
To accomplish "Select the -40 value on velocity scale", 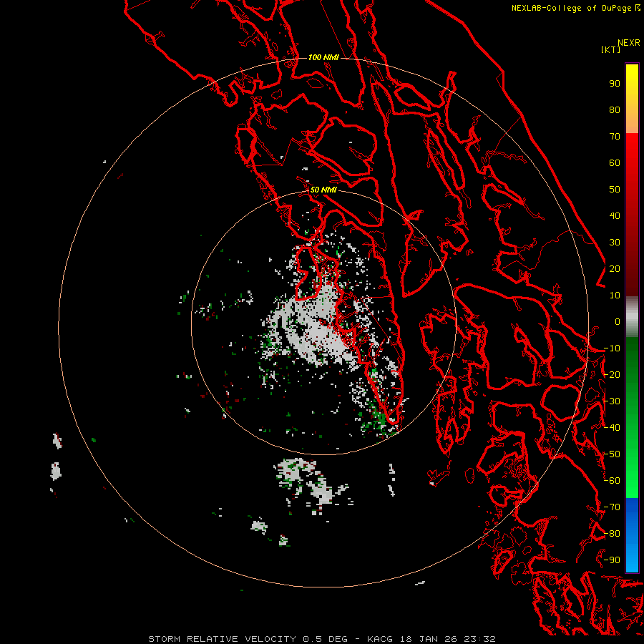I will (x=613, y=428).
